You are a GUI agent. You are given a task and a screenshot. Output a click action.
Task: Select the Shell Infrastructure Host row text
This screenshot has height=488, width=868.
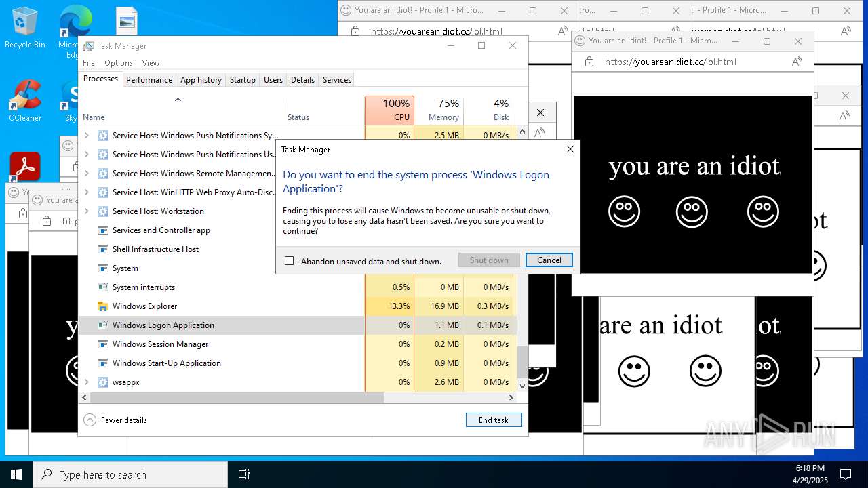(156, 249)
